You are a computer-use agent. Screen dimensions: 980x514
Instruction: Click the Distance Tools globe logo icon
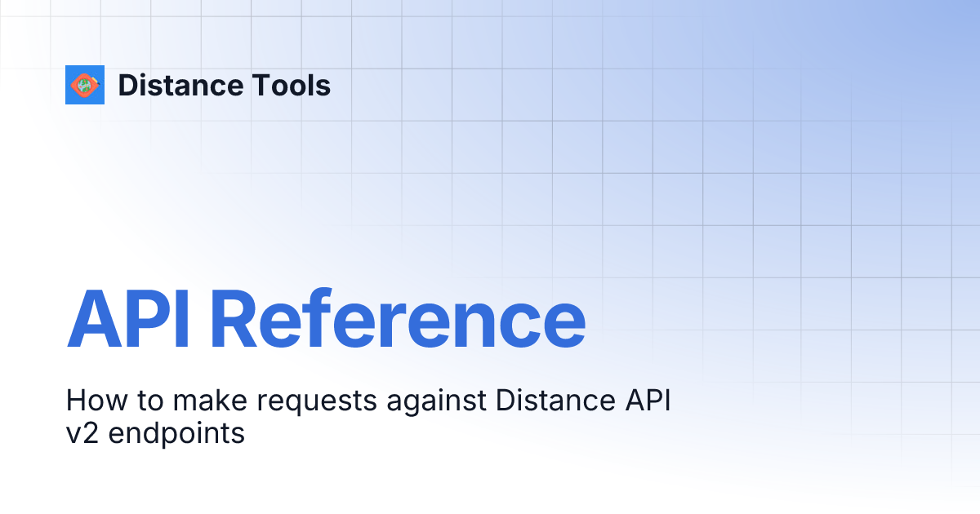point(85,85)
